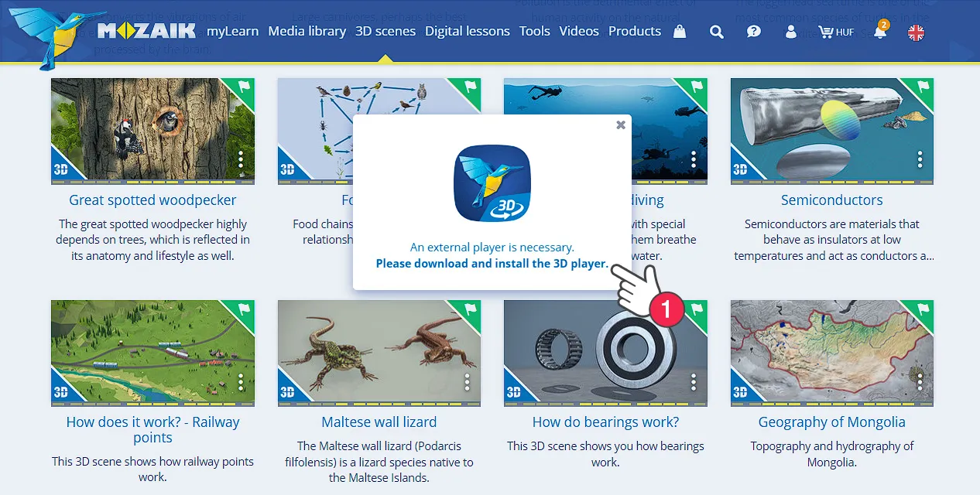Viewport: 980px width, 495px height.
Task: Click the 3D player app icon
Action: [492, 183]
